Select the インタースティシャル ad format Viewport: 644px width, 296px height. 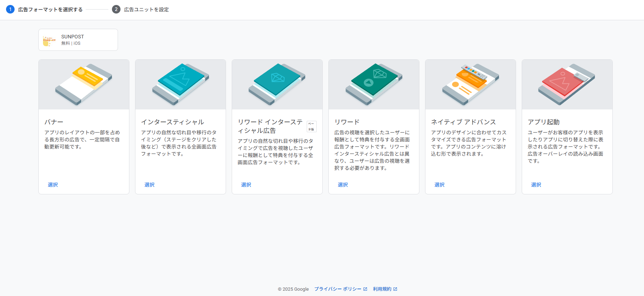150,185
